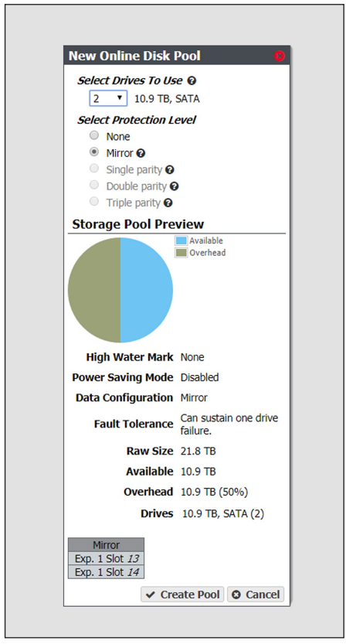Click the Available legend color swatch
Image resolution: width=346 pixels, height=644 pixels.
[181, 240]
